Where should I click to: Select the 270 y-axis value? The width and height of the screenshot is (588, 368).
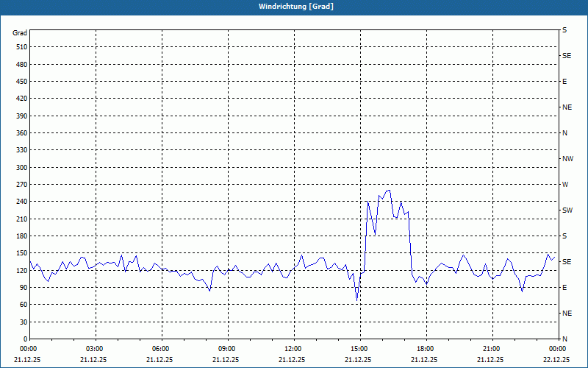[x=22, y=185]
